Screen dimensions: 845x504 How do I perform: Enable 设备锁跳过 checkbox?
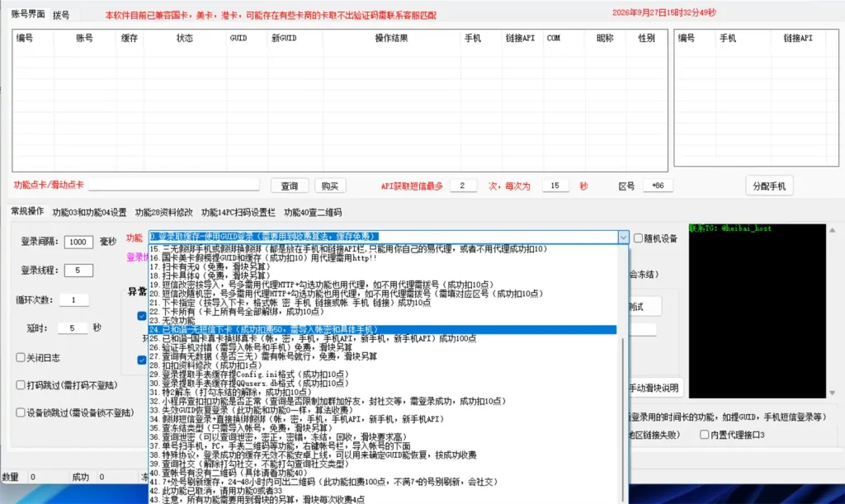pyautogui.click(x=21, y=412)
